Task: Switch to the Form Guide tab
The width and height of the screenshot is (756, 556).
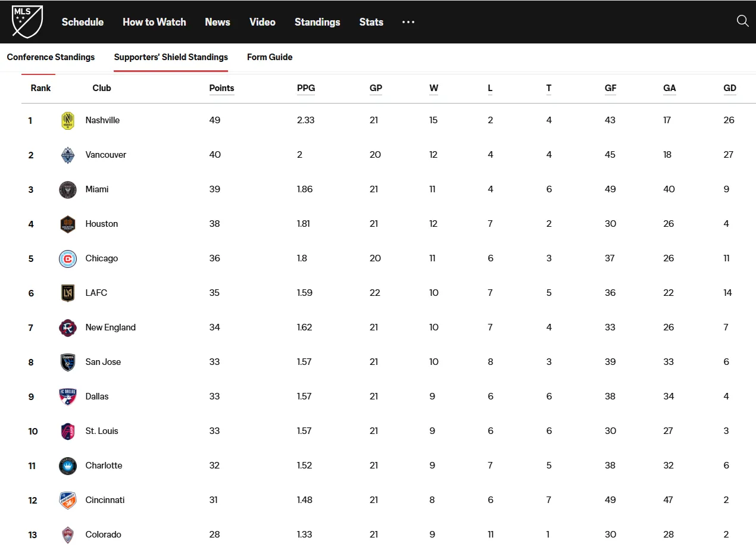Action: [270, 57]
